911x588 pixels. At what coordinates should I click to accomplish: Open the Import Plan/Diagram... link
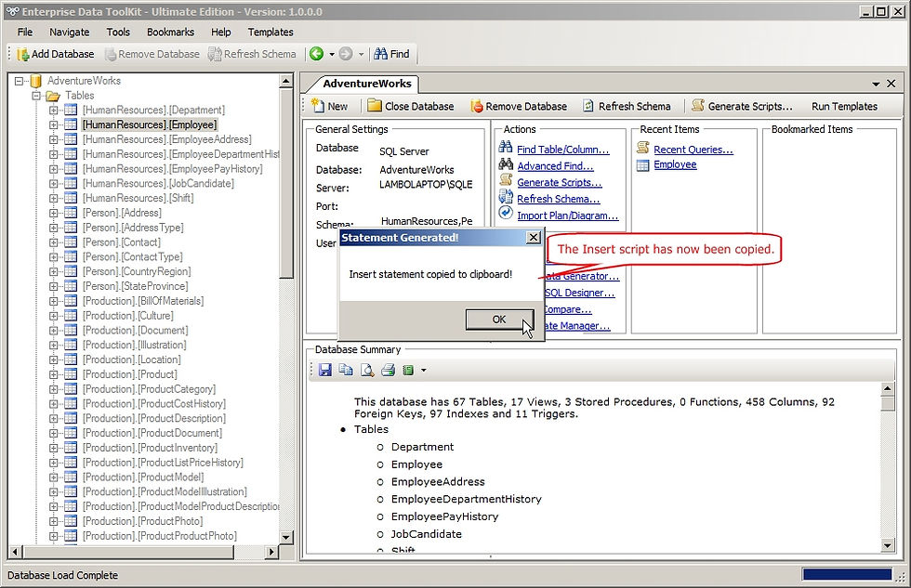568,216
